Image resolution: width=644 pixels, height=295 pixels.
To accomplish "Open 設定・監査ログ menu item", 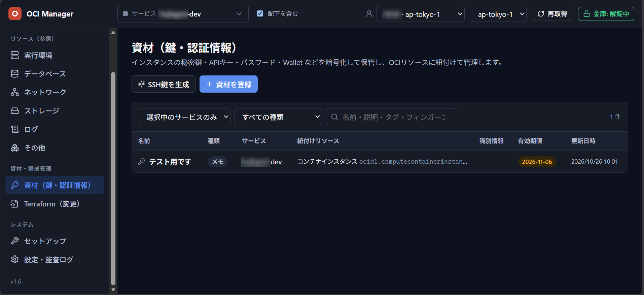I will pyautogui.click(x=55, y=259).
